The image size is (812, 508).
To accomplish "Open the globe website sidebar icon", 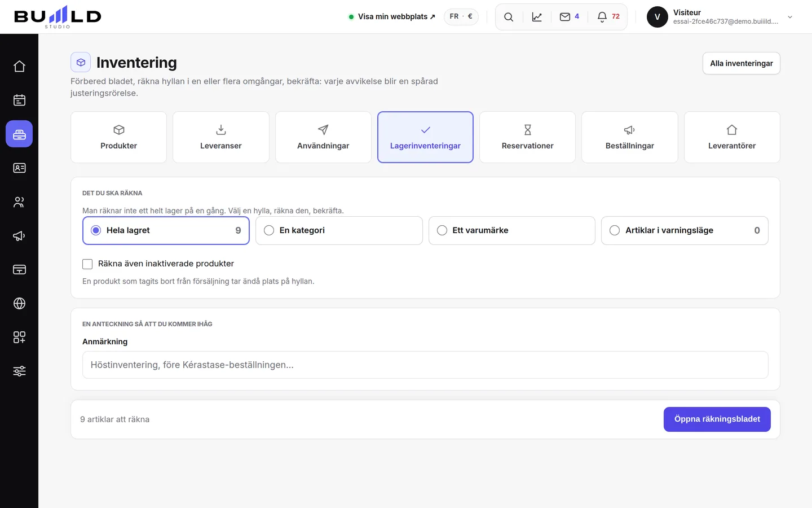I will (19, 303).
